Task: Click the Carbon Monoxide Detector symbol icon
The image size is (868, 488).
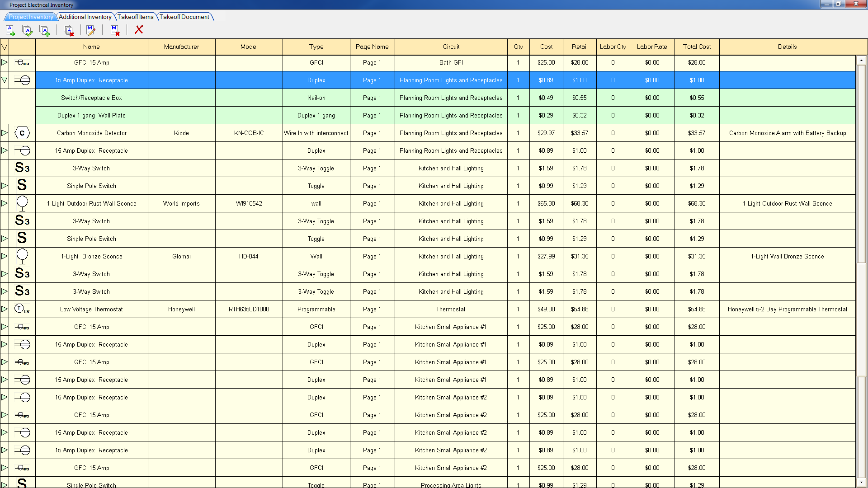Action: click(x=22, y=133)
